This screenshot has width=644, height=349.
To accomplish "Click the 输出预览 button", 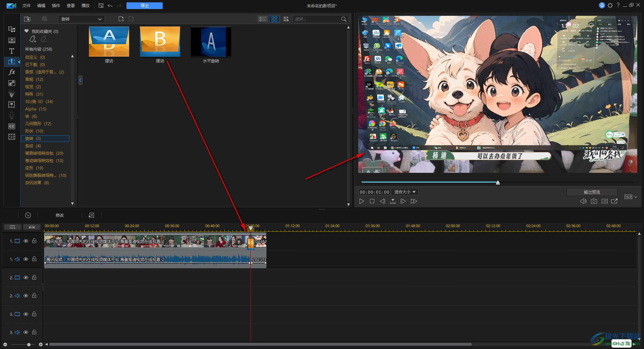I will click(592, 192).
